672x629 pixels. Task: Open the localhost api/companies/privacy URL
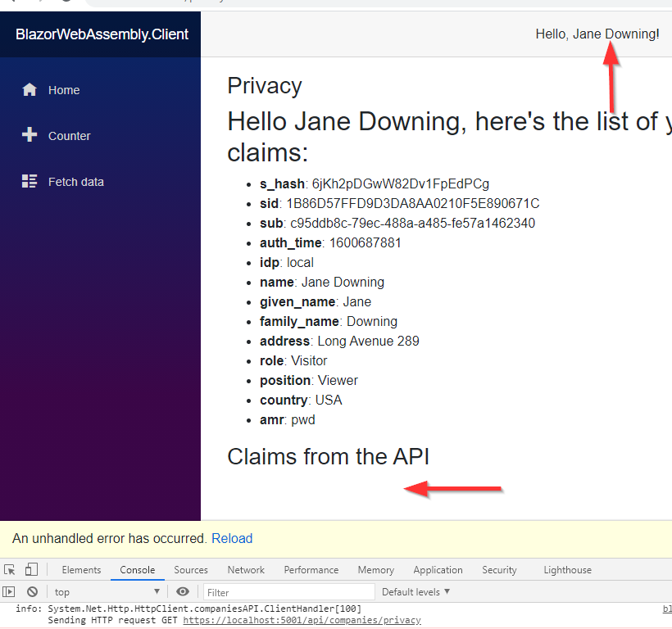point(302,621)
